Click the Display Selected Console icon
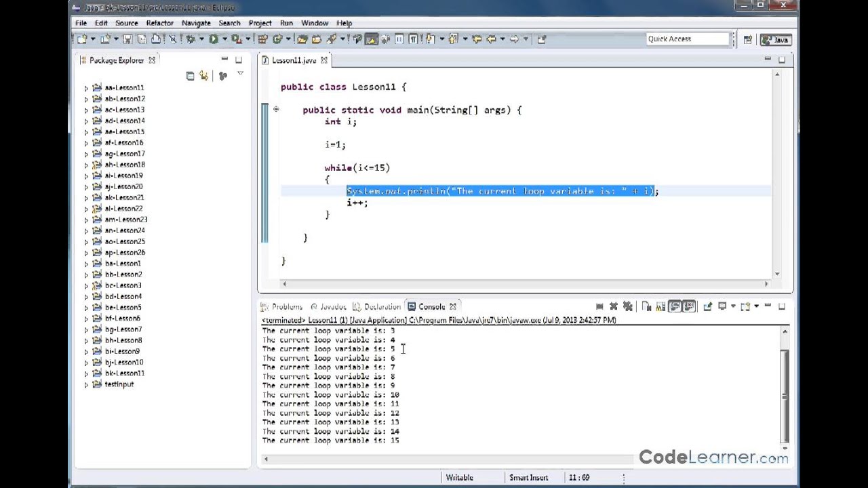868x488 pixels. click(x=722, y=306)
